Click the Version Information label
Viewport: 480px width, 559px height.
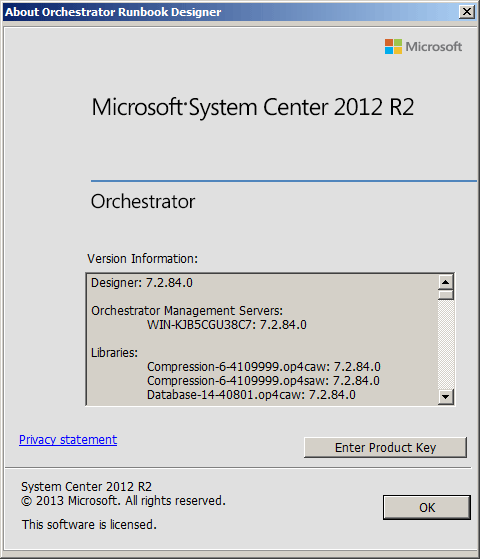tap(142, 258)
